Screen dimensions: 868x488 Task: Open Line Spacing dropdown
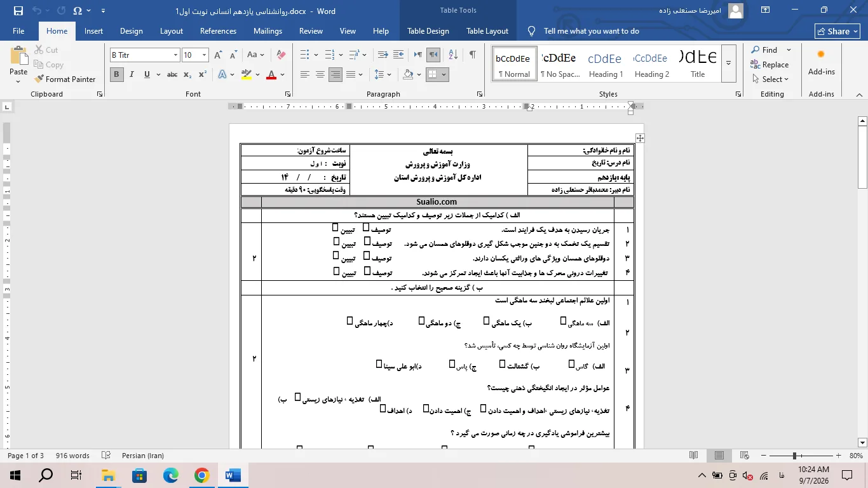click(x=383, y=74)
